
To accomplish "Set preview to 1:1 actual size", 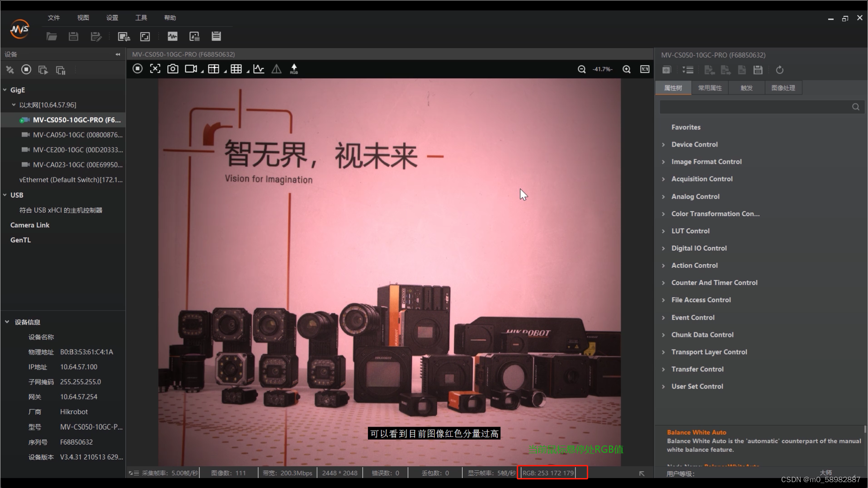I will coord(645,69).
